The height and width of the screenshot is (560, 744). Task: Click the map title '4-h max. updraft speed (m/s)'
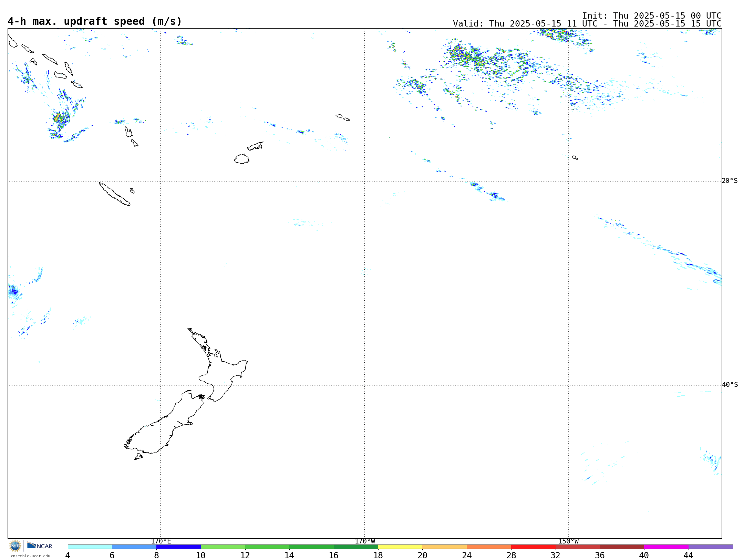95,21
